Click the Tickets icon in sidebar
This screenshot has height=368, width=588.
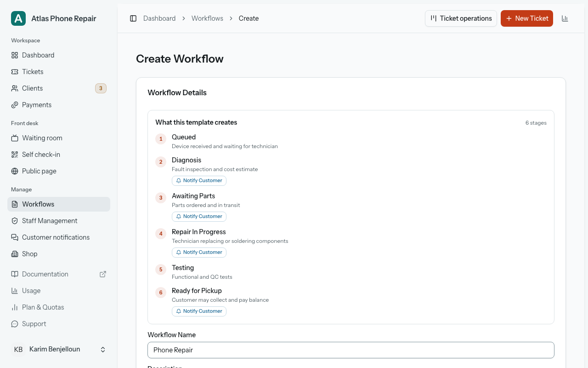[x=15, y=72]
